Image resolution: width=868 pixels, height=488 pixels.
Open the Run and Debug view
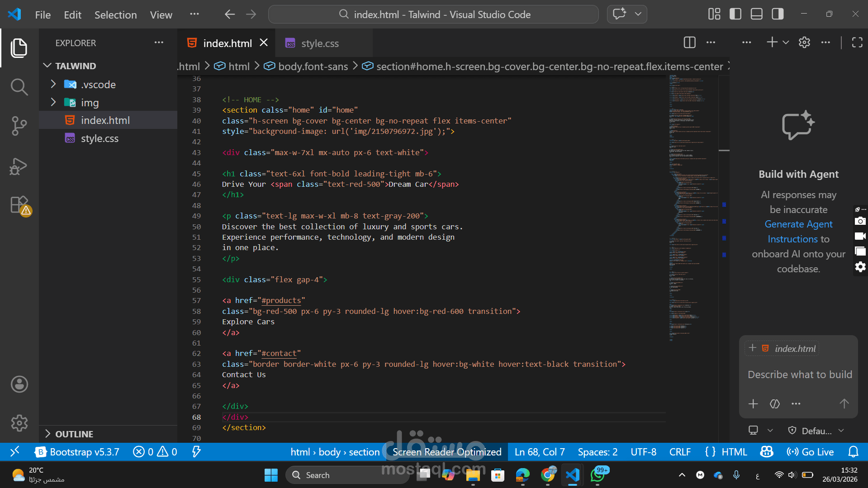(x=19, y=166)
